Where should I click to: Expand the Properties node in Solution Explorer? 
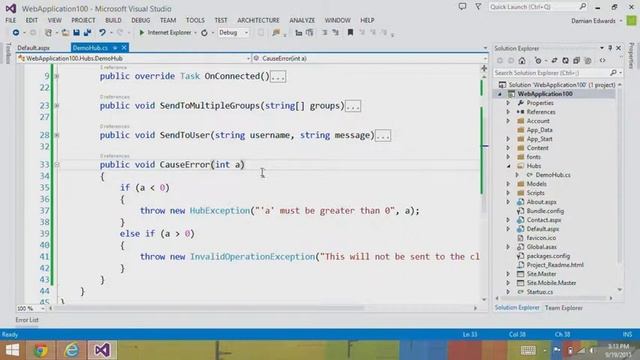(x=508, y=103)
